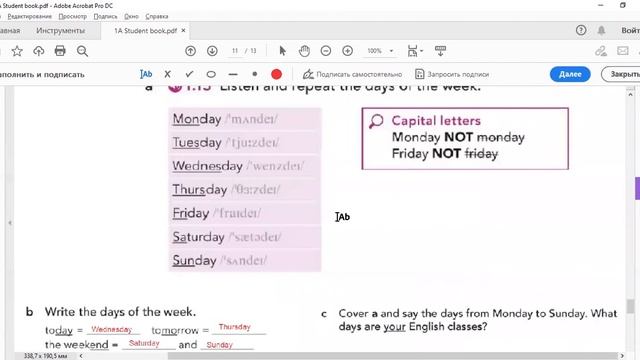Click the share link icon

click(x=600, y=51)
